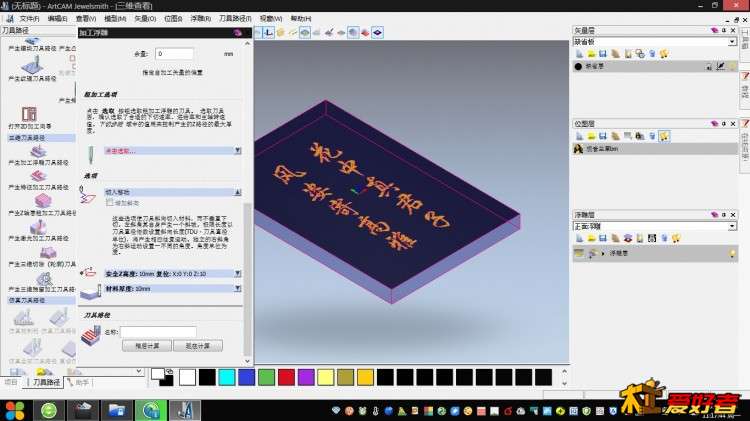
Task: Open the dropdown below the toolpath list
Action: tap(139, 371)
